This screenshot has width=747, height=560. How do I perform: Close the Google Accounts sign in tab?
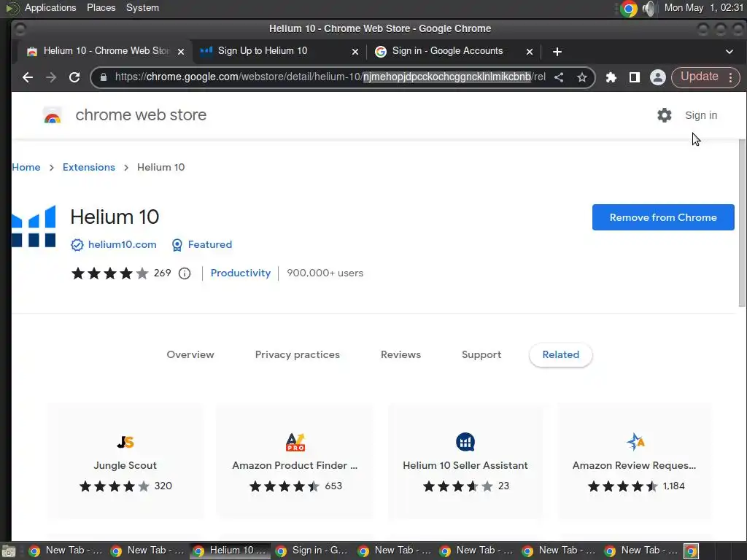[x=530, y=52]
